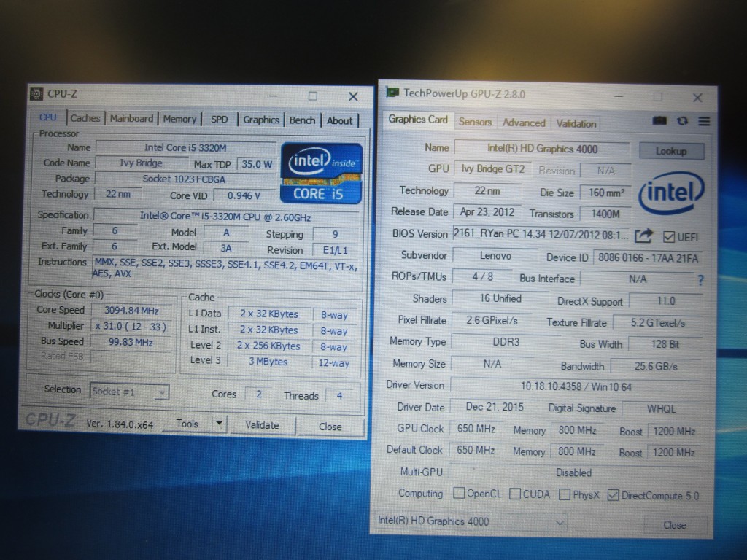Click the GPU value 'Ivy Bridge GT2'
Screen dimensions: 747x560
pyautogui.click(x=492, y=169)
